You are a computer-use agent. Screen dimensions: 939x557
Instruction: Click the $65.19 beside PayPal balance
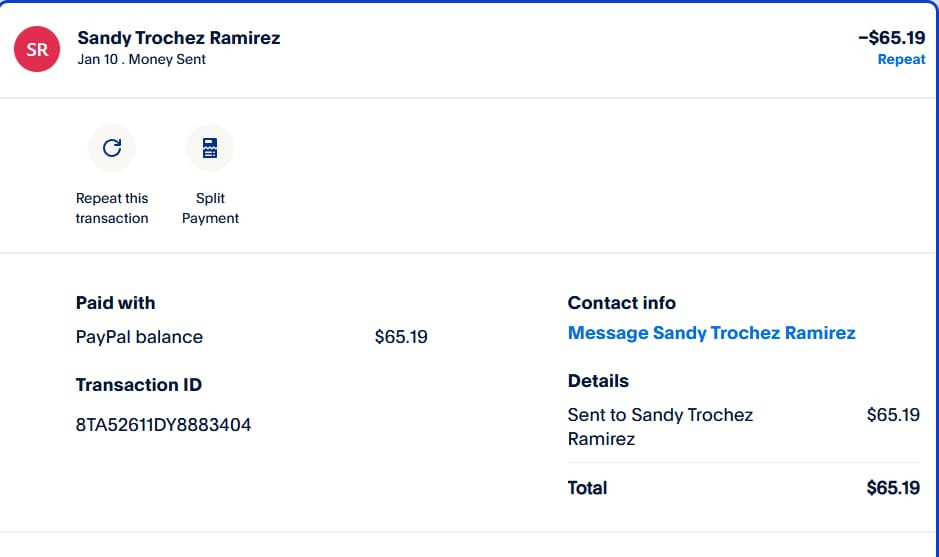coord(401,337)
